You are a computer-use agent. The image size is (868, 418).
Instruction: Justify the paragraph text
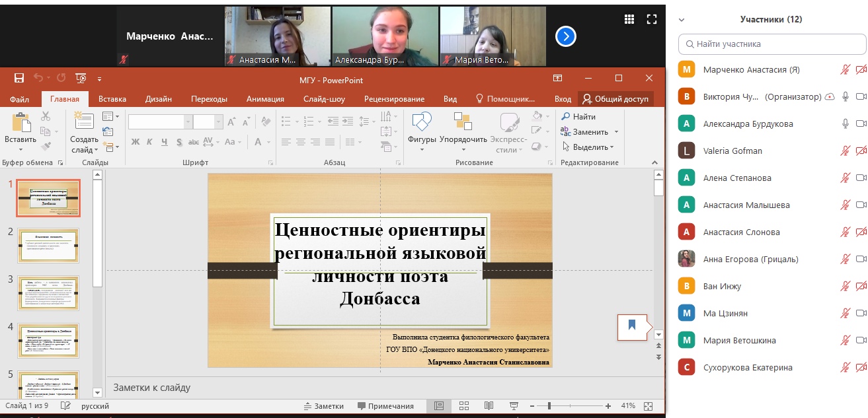(x=330, y=142)
